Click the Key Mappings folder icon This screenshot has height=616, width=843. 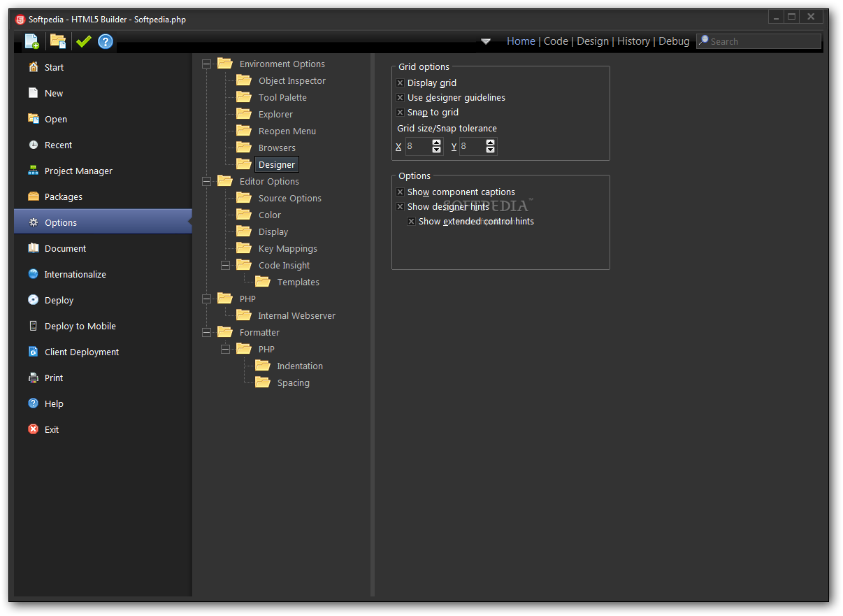(244, 248)
